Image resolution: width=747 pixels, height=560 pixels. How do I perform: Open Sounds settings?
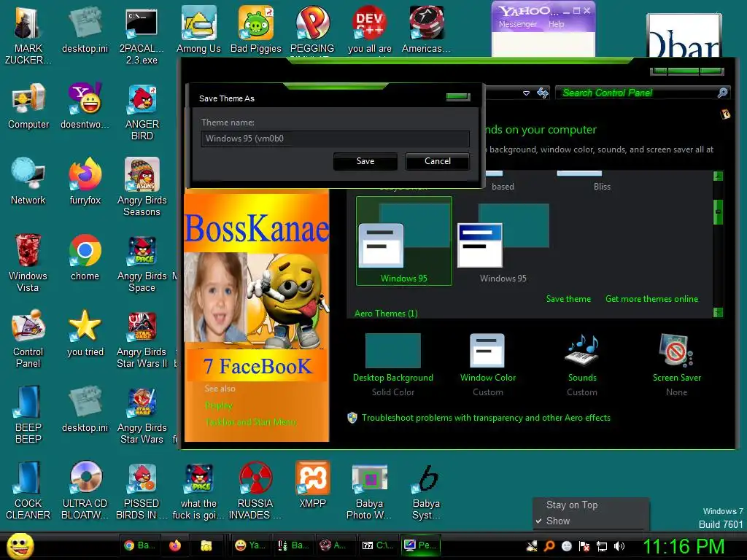pyautogui.click(x=582, y=365)
